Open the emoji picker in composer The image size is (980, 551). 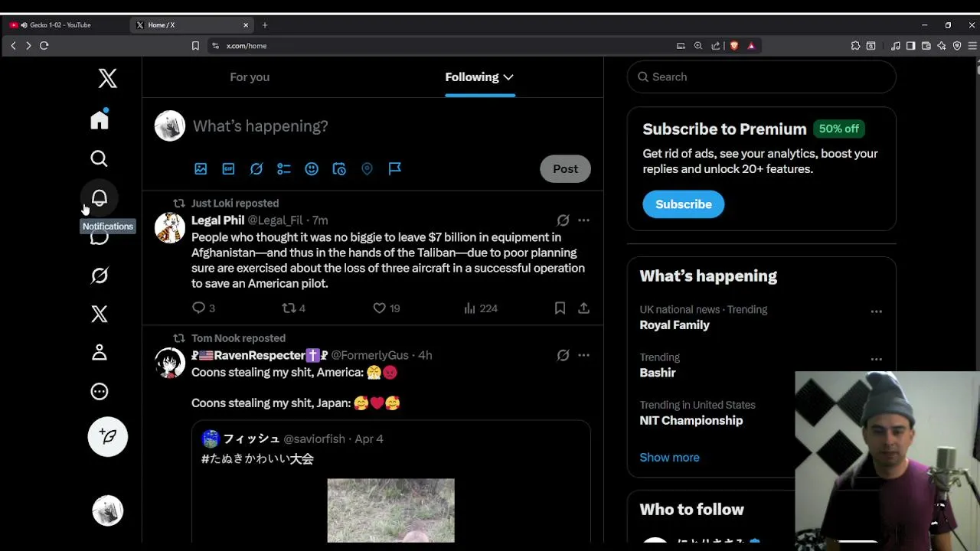pos(312,168)
